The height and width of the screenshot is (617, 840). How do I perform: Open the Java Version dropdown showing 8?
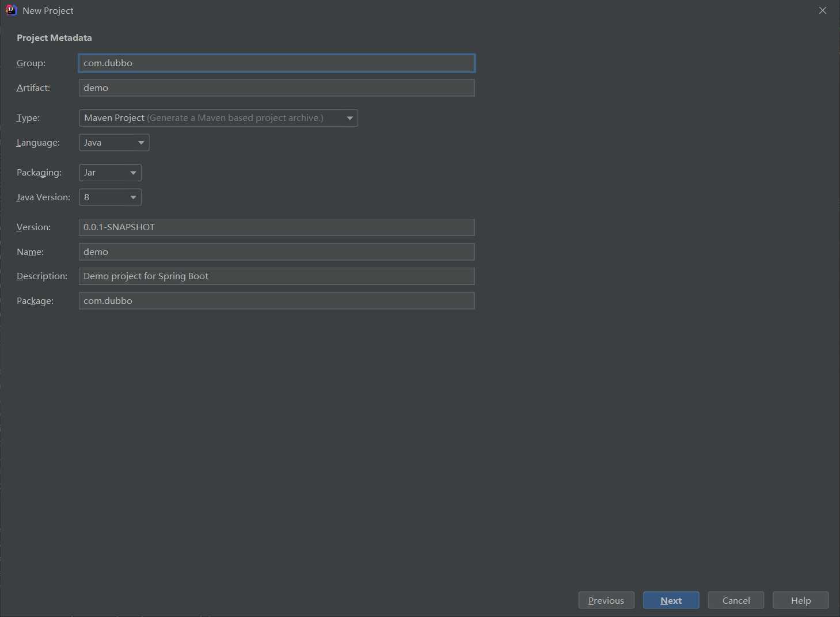(x=110, y=197)
